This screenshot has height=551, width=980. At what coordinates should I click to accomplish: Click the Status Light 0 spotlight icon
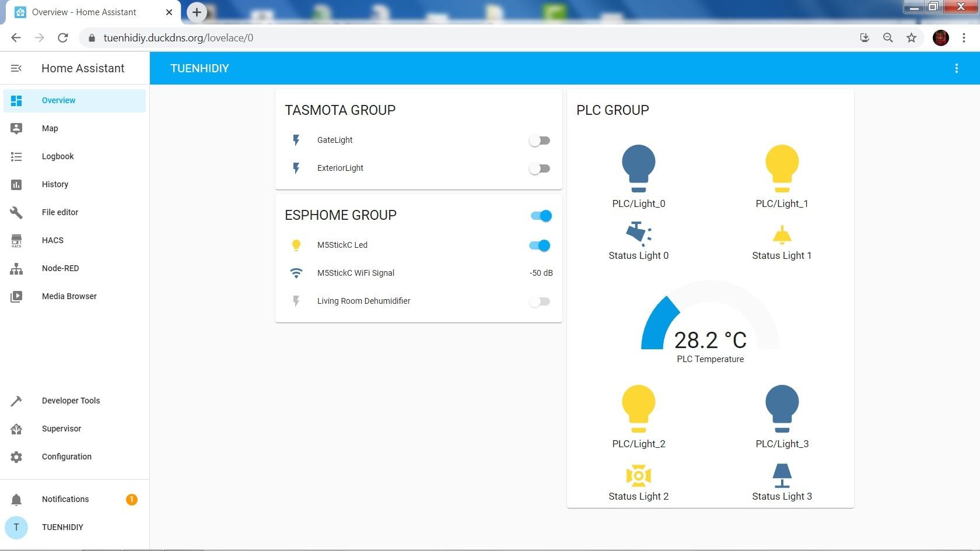point(639,234)
